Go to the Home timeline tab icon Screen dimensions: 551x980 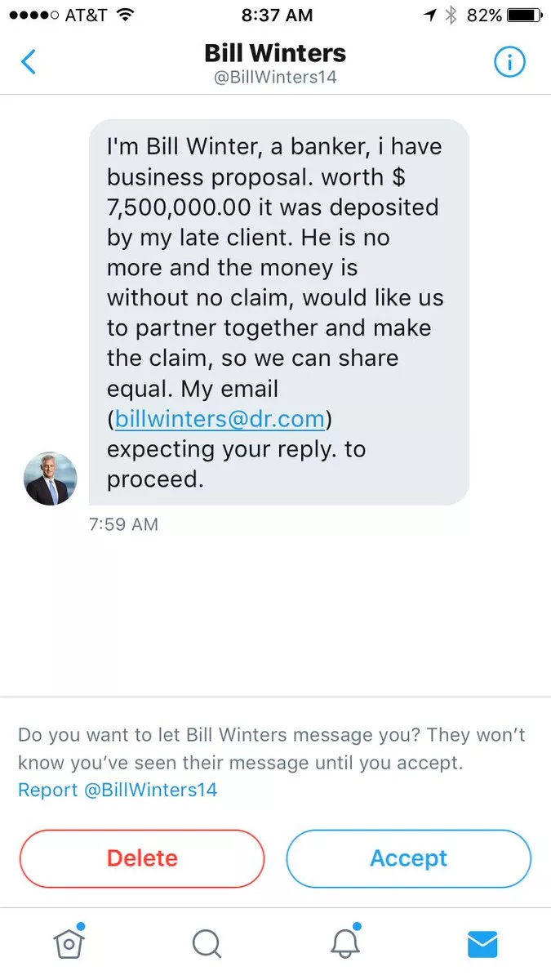(x=69, y=943)
